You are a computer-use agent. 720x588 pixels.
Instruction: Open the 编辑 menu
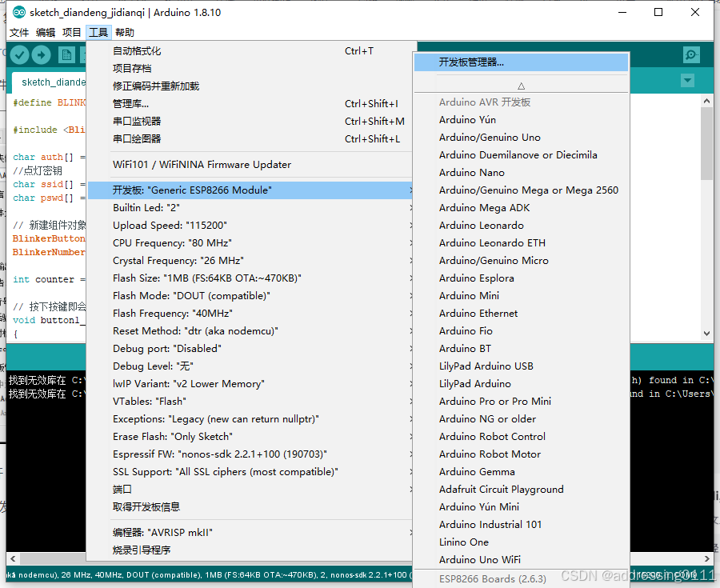[46, 33]
